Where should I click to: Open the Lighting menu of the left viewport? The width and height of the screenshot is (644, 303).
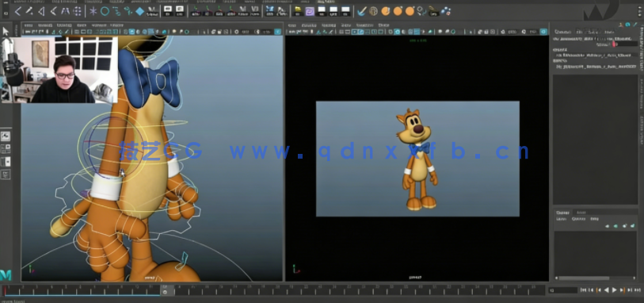tap(63, 25)
